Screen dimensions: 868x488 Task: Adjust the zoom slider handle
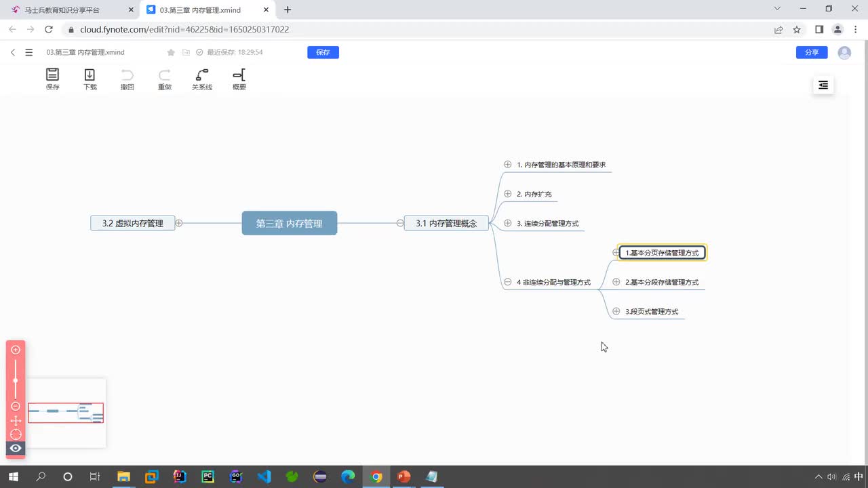tap(16, 380)
